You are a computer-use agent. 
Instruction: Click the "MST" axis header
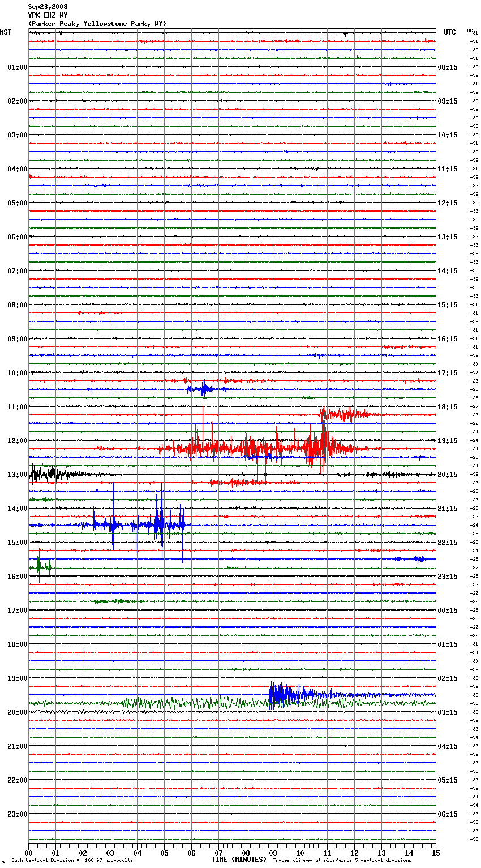pyautogui.click(x=6, y=32)
